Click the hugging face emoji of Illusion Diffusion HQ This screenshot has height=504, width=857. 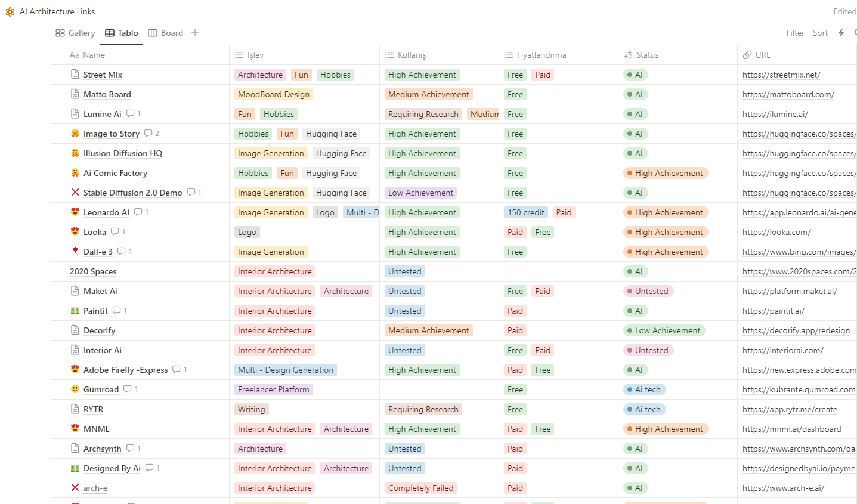coord(75,153)
